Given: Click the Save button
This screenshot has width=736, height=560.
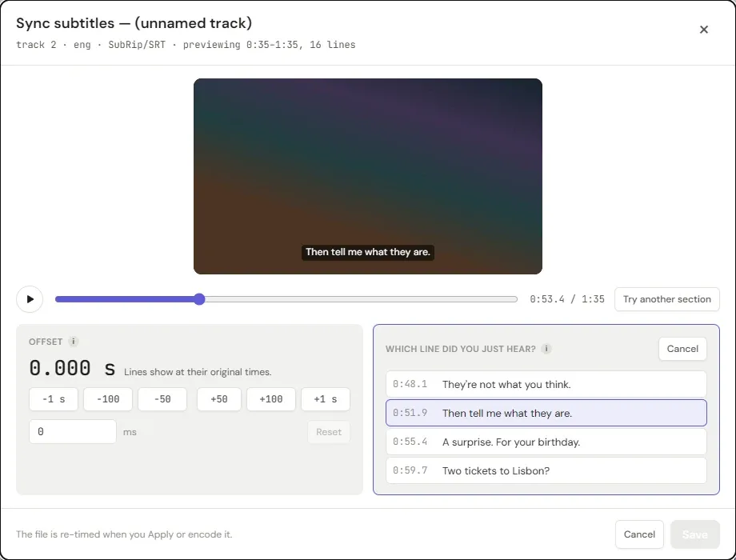Looking at the screenshot, I should coord(695,534).
